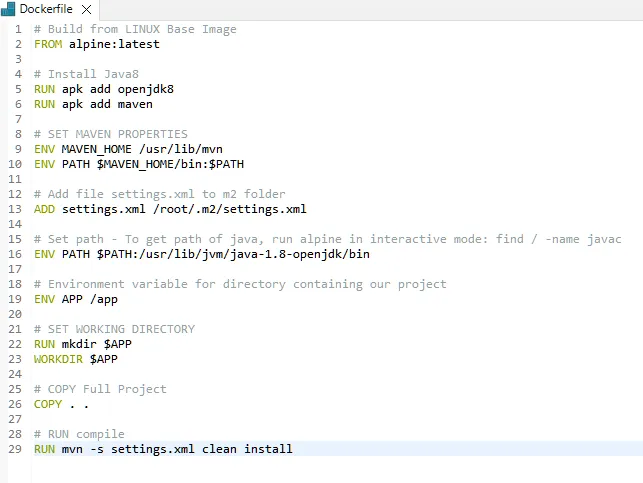Click line number 1 in the gutter
Viewport: 643px width, 483px height.
click(18, 29)
